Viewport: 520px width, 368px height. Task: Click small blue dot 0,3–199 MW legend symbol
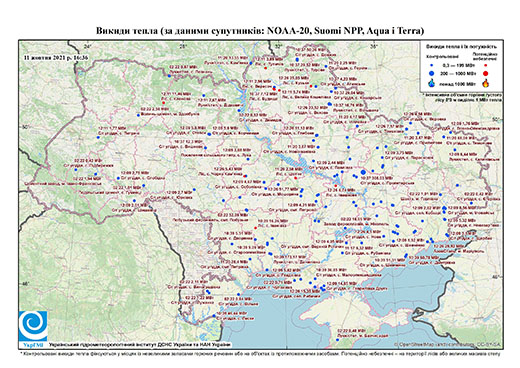(432, 66)
